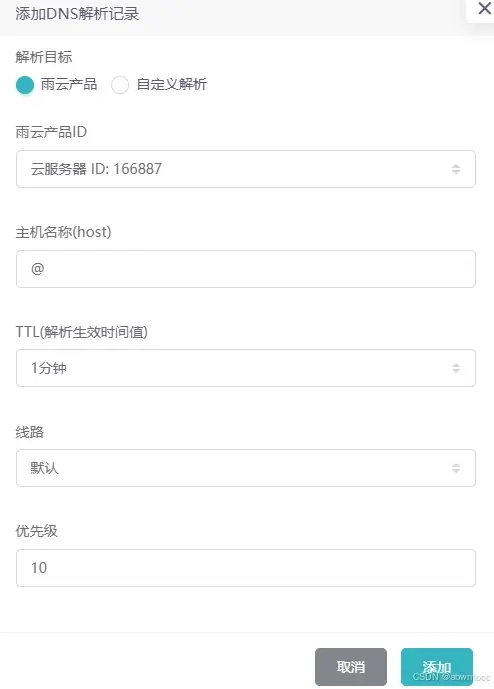The width and height of the screenshot is (494, 689).
Task: Click the 自定义解析 option label text
Action: point(171,84)
